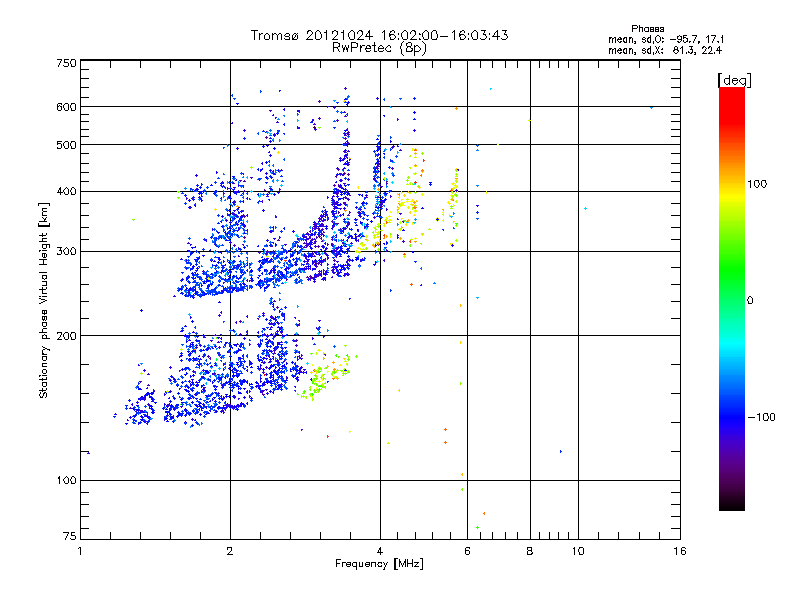Click the colorbar '-100' tick label
This screenshot has width=800, height=600.
(762, 417)
